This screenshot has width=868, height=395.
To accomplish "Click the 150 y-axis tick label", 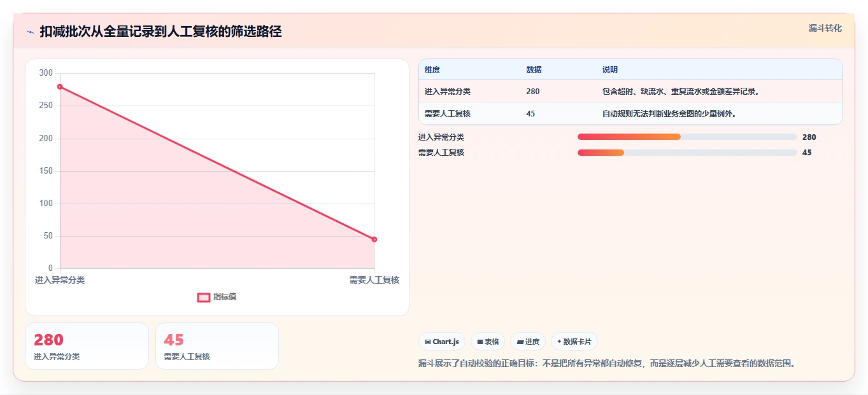I will [x=46, y=171].
